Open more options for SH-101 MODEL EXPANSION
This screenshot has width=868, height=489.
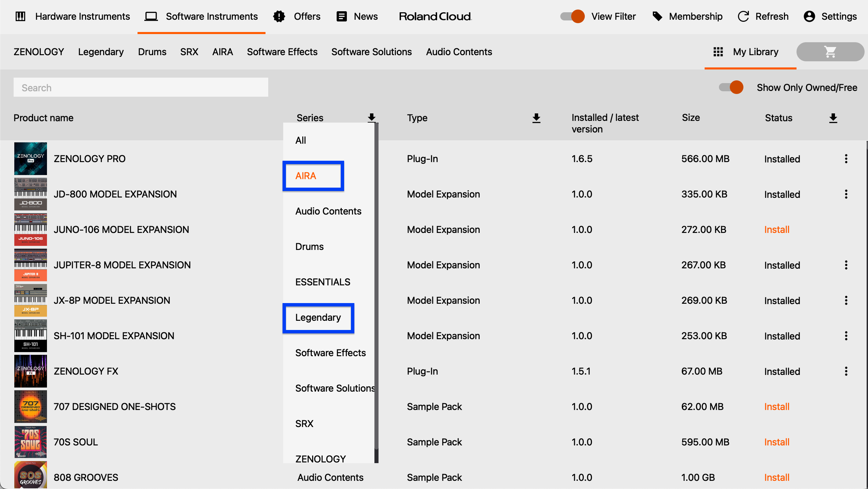pyautogui.click(x=846, y=336)
